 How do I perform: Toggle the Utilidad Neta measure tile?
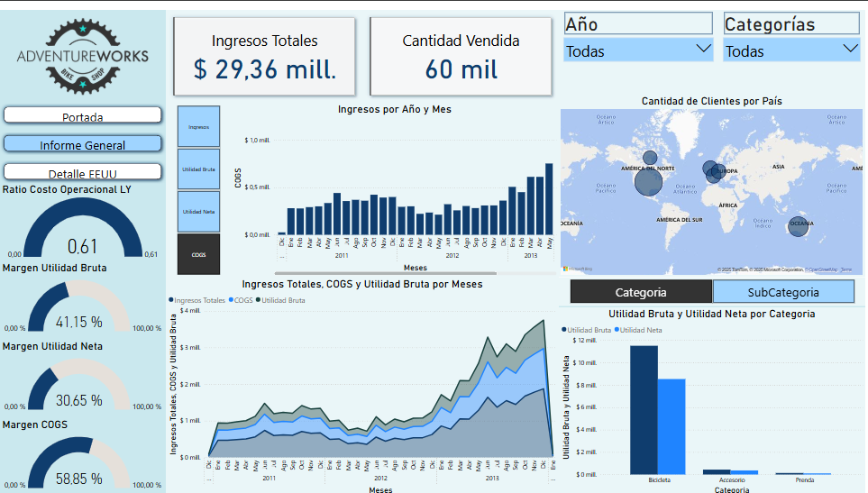pos(199,212)
